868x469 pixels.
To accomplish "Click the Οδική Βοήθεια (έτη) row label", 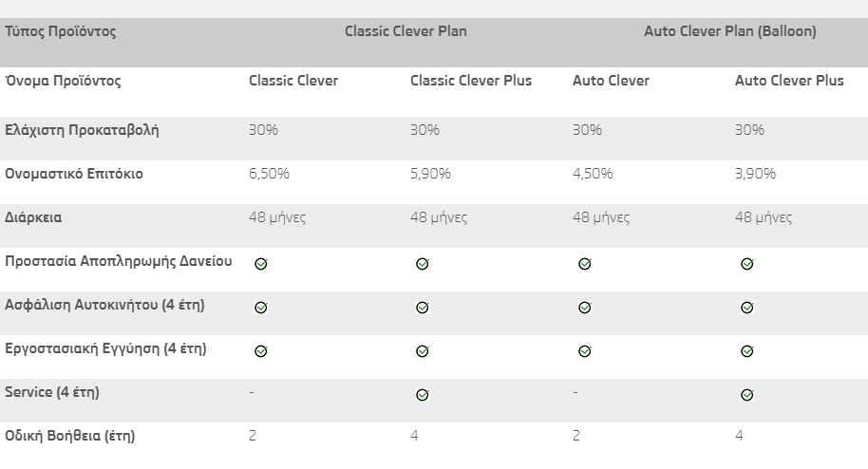I will [70, 436].
